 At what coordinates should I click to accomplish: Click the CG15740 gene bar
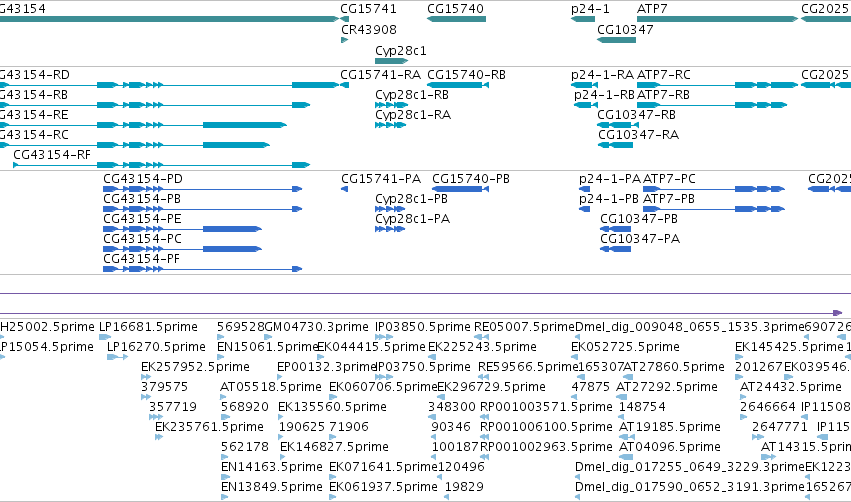click(x=456, y=19)
